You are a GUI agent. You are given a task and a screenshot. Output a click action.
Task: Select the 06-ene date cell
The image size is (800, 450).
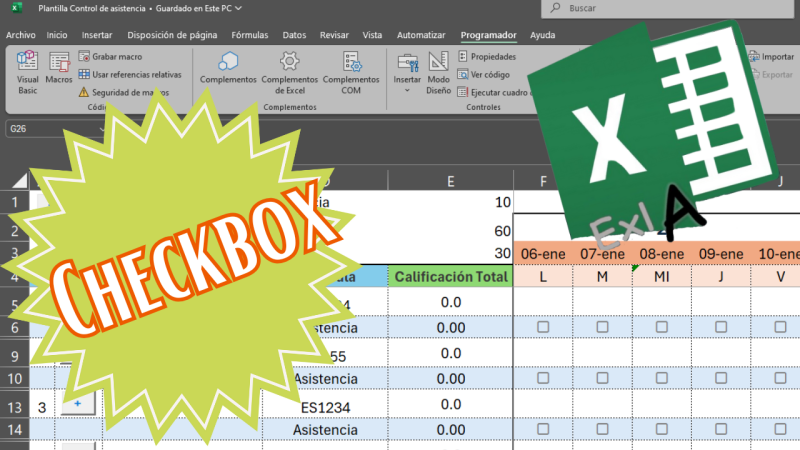(x=543, y=254)
